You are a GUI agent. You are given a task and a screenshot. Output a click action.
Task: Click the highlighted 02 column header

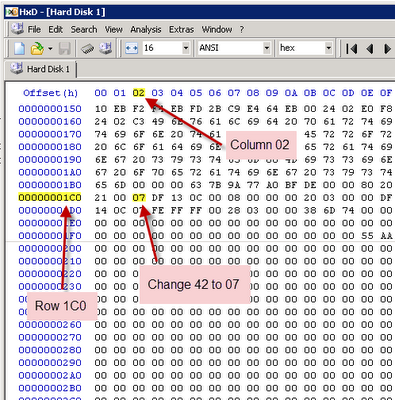pyautogui.click(x=139, y=93)
